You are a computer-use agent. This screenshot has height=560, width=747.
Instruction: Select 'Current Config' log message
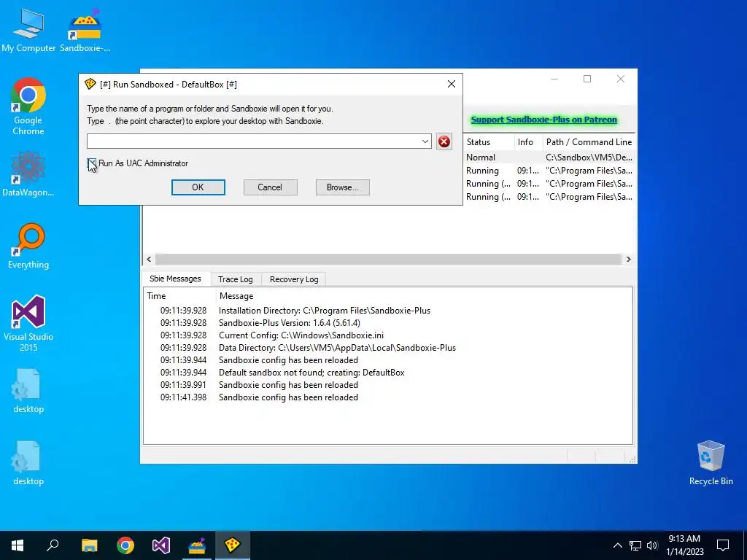pyautogui.click(x=301, y=335)
